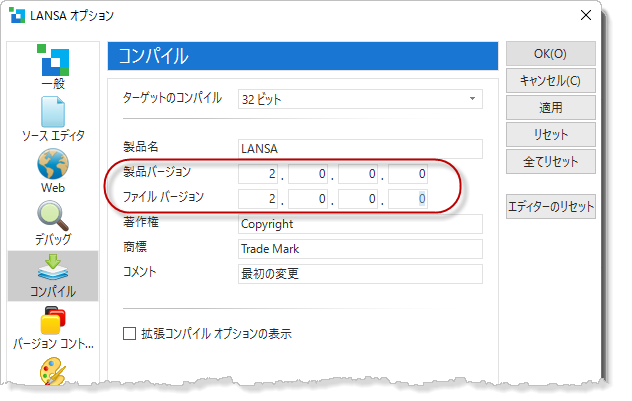Close the LANSA オプション dialog
The image size is (632, 401).
pyautogui.click(x=586, y=15)
